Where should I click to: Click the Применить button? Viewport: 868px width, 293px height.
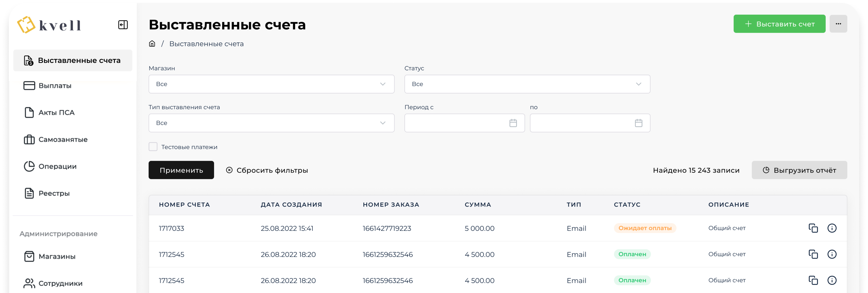(181, 170)
